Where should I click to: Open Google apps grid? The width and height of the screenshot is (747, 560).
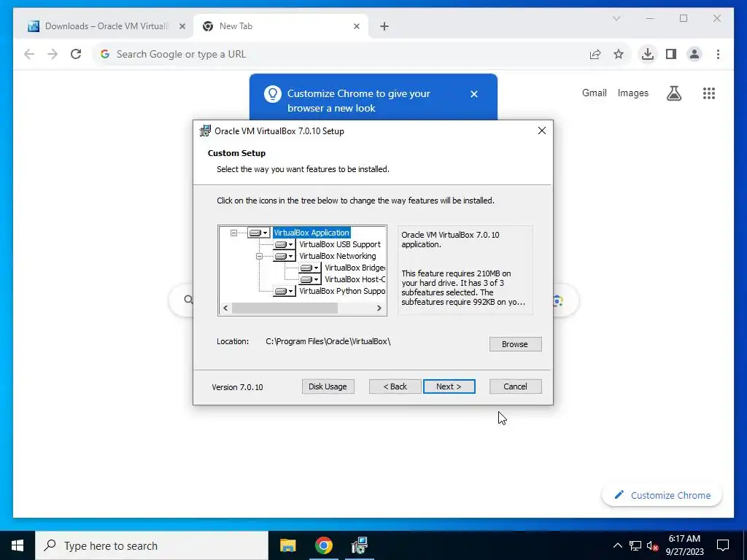click(709, 93)
